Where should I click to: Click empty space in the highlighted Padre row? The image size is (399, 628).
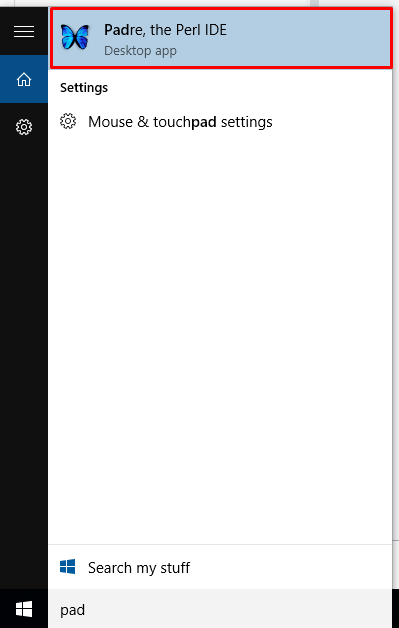[308, 38]
